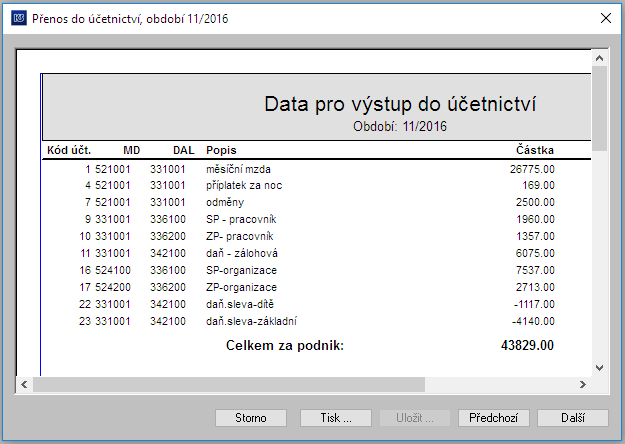Select the 'měsíční mzda' description

(238, 169)
